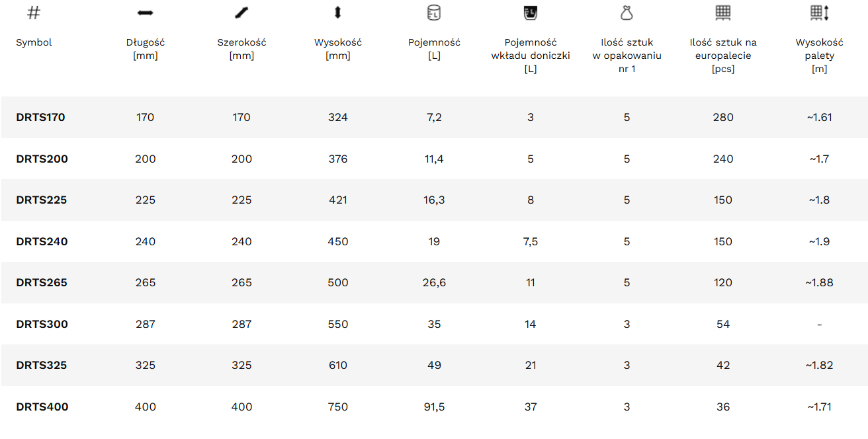Click the Wysokość palety column header
The height and width of the screenshot is (439, 868).
(819, 56)
